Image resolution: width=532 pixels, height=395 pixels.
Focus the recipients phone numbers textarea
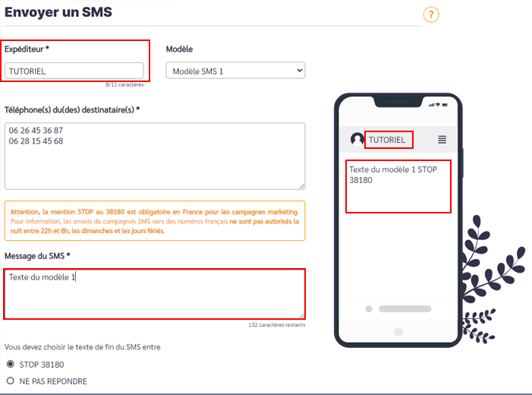pyautogui.click(x=154, y=156)
